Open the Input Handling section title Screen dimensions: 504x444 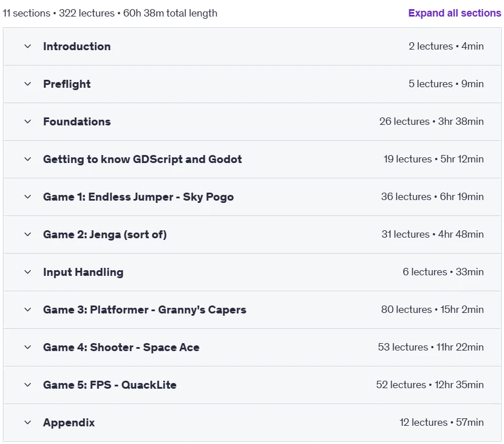(x=83, y=272)
